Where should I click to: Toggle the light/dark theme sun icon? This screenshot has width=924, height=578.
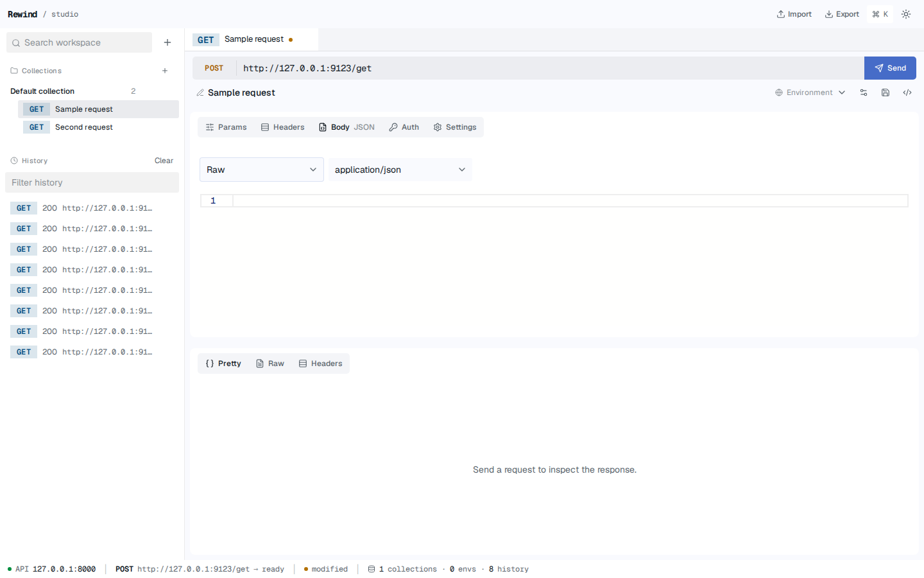tap(906, 14)
